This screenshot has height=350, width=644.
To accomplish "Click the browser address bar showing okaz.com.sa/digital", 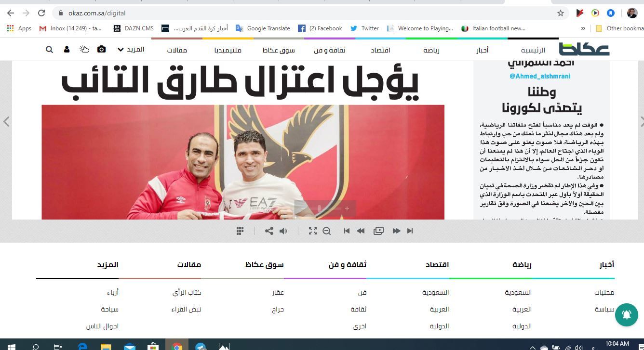I will point(96,14).
